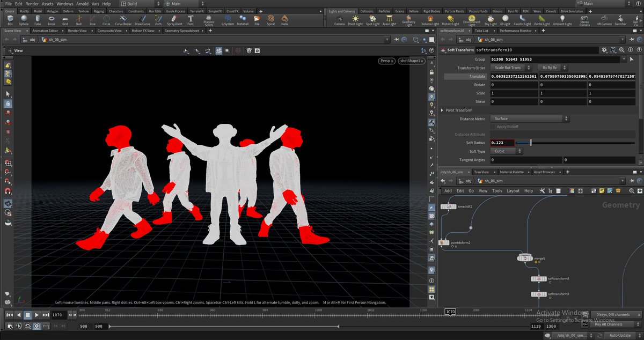644x340 pixels.
Task: Select the Tube shelf tool
Action: [37, 20]
